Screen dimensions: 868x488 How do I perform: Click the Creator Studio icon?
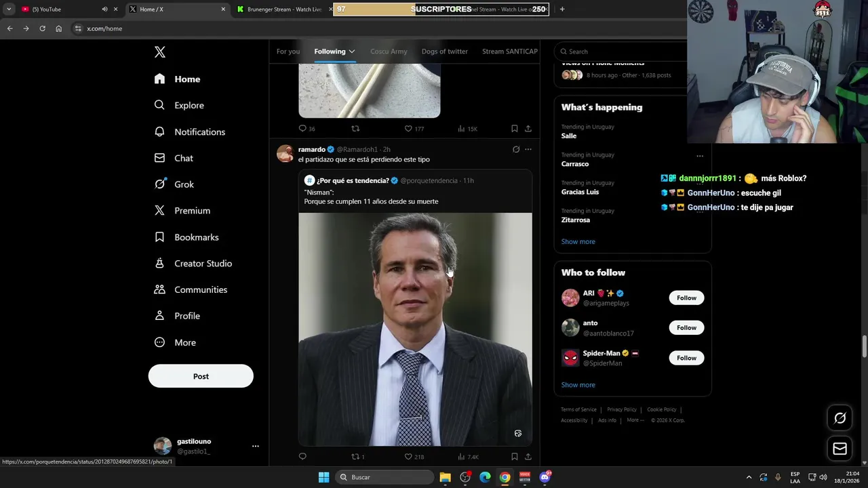[x=159, y=263]
